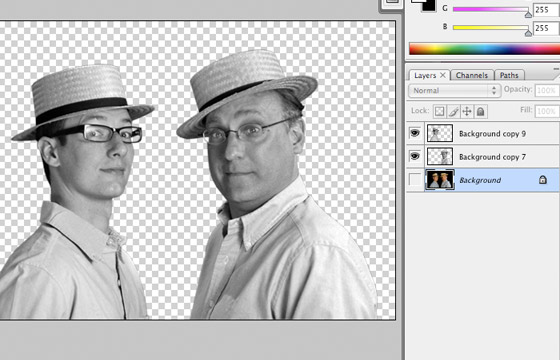Toggle lock transparent pixels icon
560x360 pixels.
[440, 111]
